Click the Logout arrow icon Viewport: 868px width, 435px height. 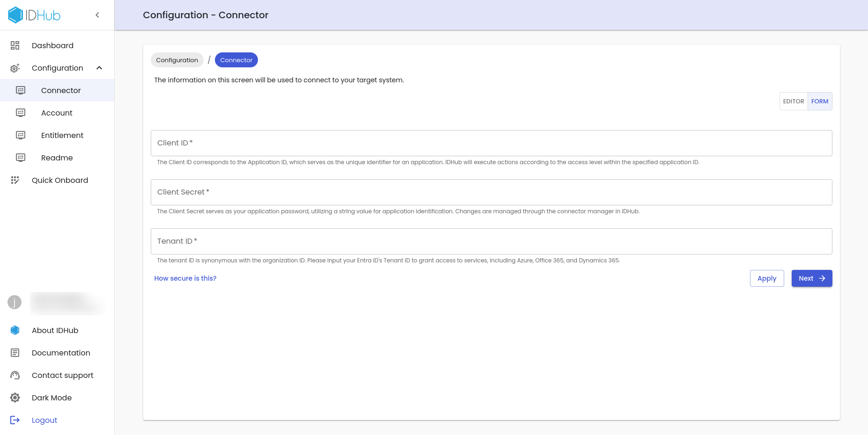[x=15, y=420]
